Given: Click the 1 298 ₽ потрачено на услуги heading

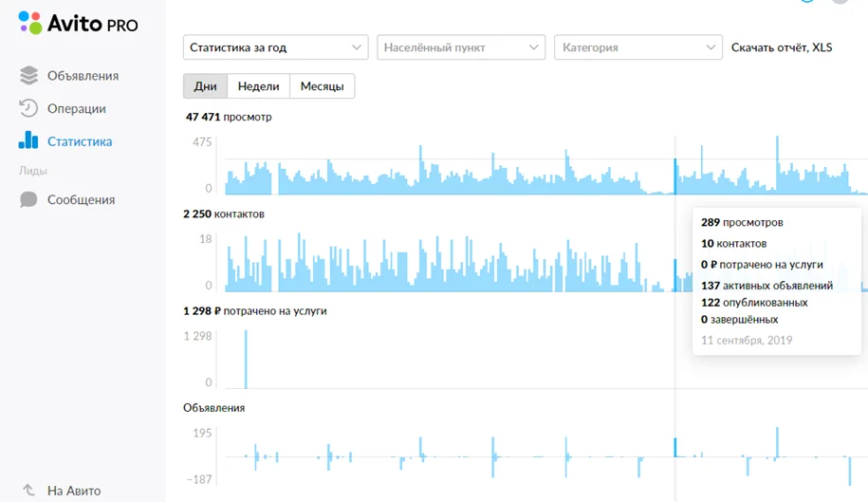Looking at the screenshot, I should click(x=254, y=311).
